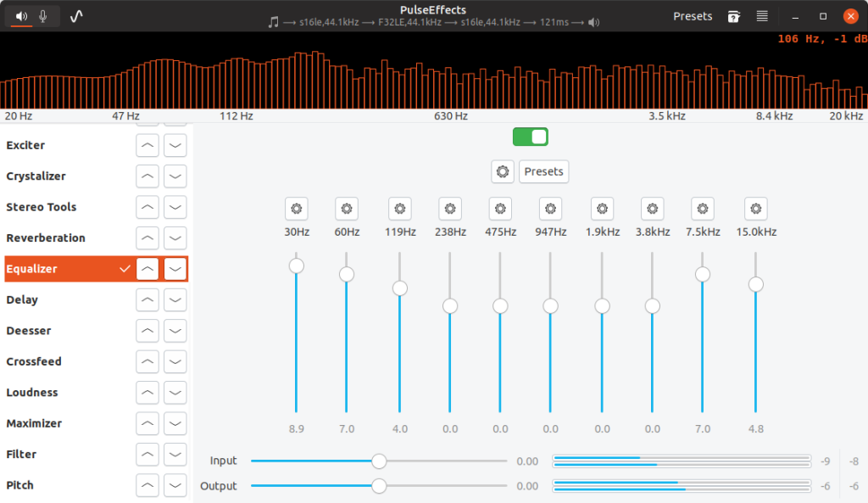Image resolution: width=868 pixels, height=503 pixels.
Task: Click the equalizer gear next to Presets
Action: click(x=503, y=171)
